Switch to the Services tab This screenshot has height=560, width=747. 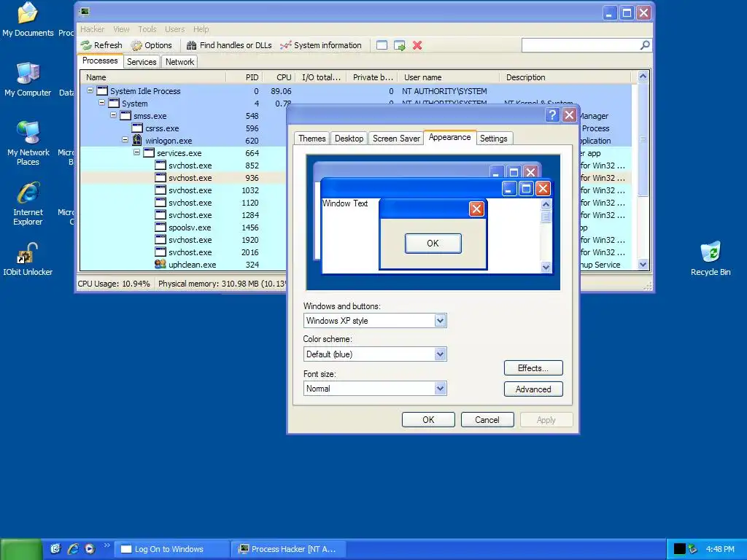pos(142,62)
